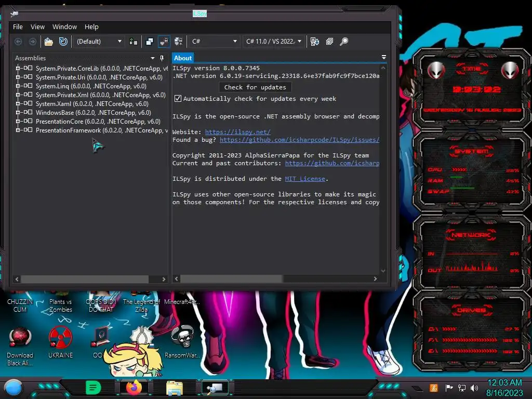
Task: Open Firefox from the taskbar
Action: (134, 387)
